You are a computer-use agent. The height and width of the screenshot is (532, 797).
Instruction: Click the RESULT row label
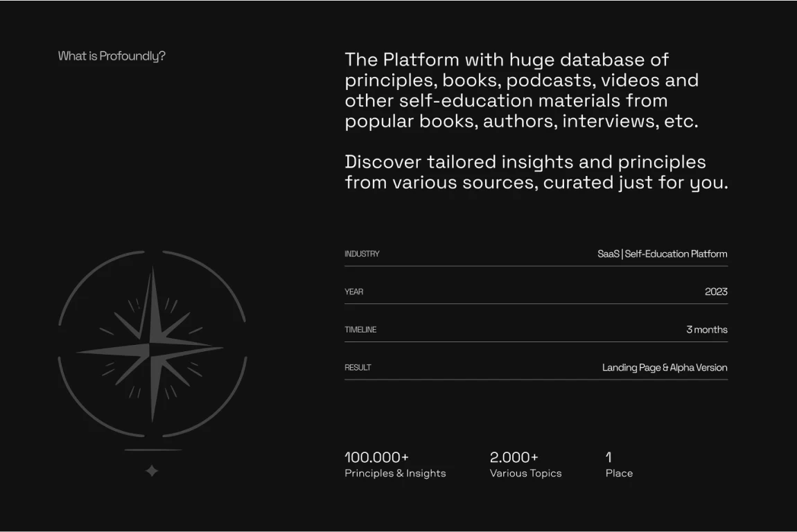[x=358, y=368]
